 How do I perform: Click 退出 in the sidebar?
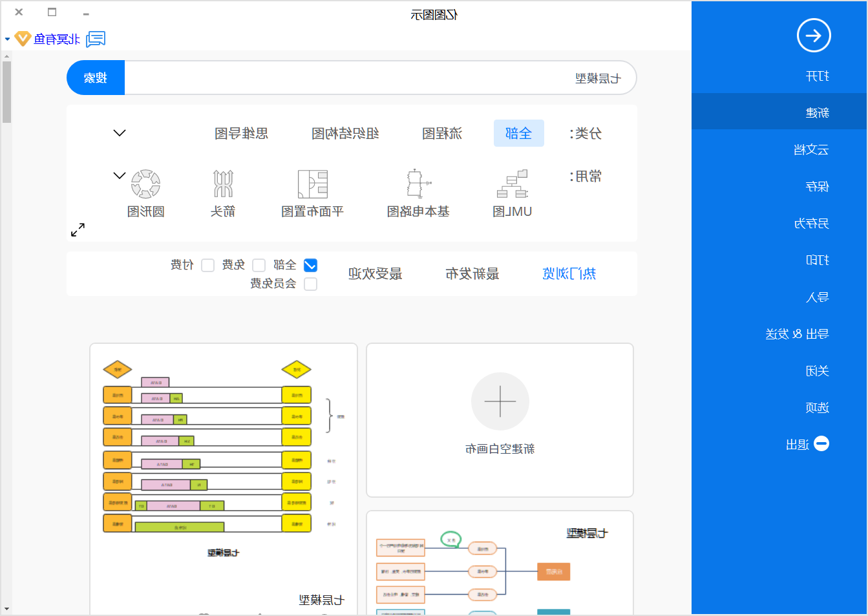coord(798,445)
